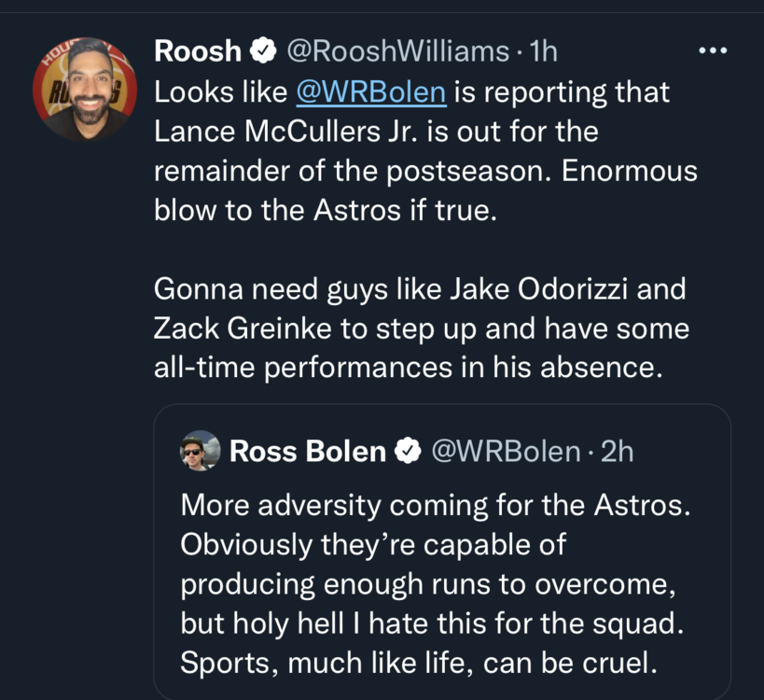Open the 2h timestamp on quoted tweet
Image resolution: width=764 pixels, height=700 pixels.
(x=618, y=452)
